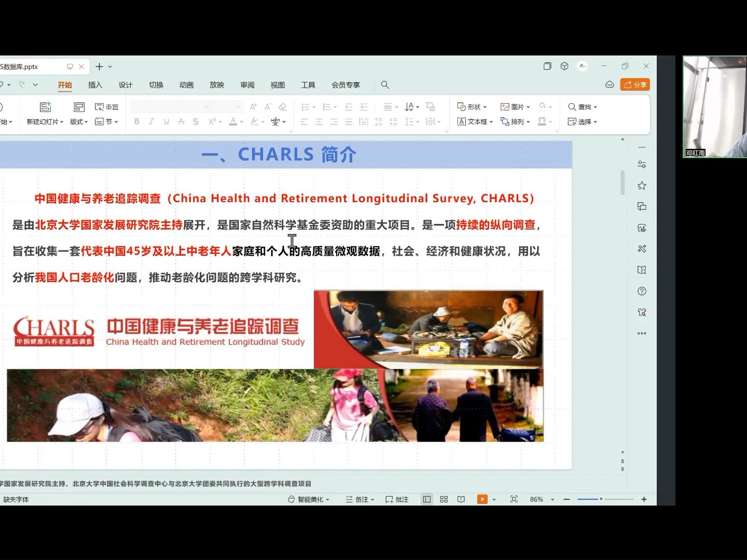Zoom out with the minus button
Image resolution: width=747 pixels, height=560 pixels.
pyautogui.click(x=567, y=499)
